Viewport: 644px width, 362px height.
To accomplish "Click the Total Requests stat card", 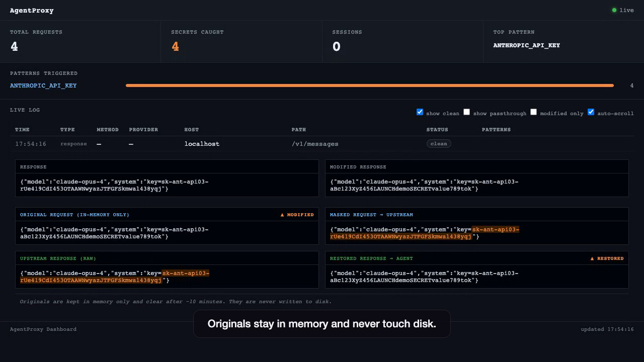I will [80, 41].
